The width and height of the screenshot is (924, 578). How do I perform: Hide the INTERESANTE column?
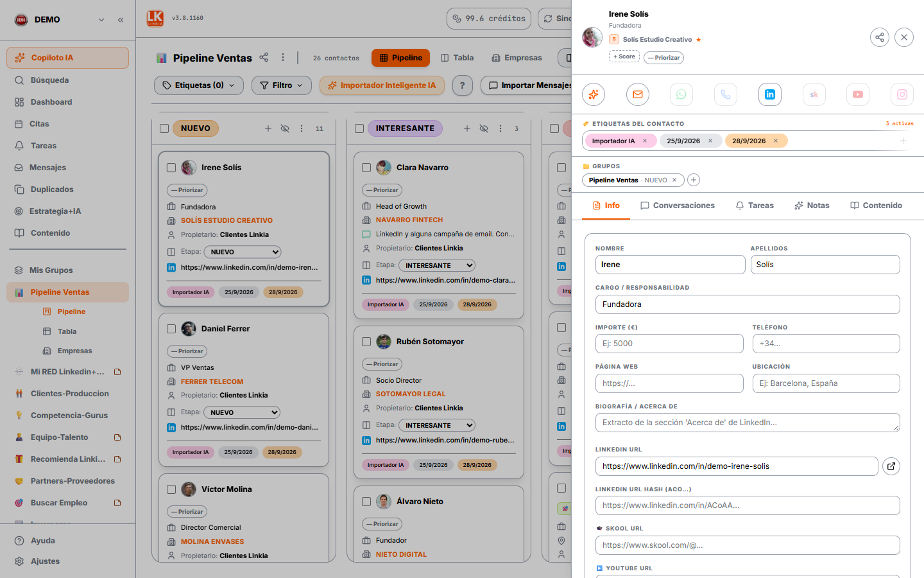coord(484,128)
